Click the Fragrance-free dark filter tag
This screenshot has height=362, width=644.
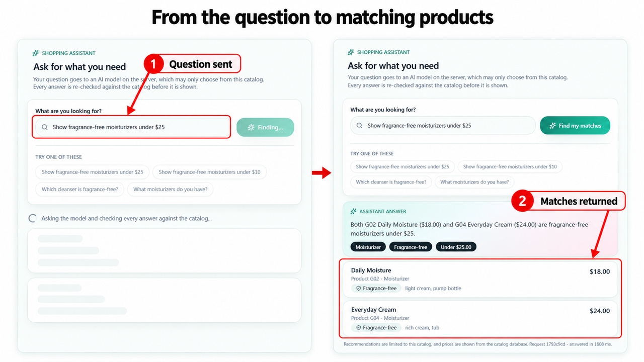click(x=411, y=247)
